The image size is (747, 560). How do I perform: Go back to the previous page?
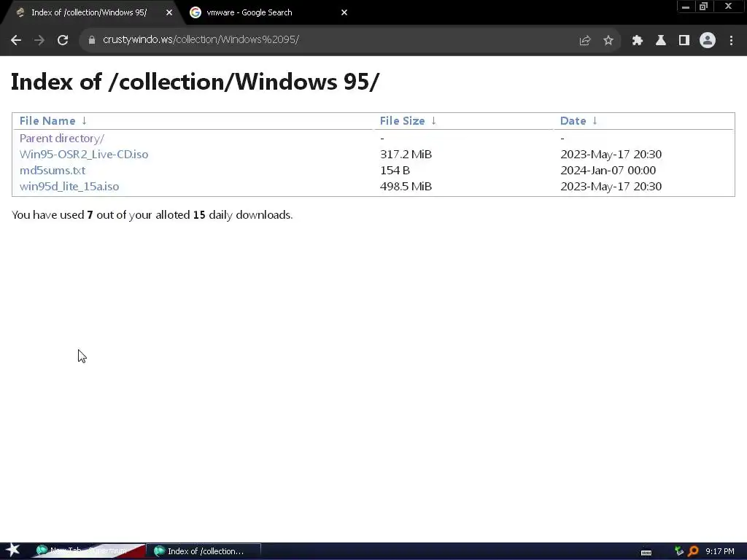click(x=16, y=41)
